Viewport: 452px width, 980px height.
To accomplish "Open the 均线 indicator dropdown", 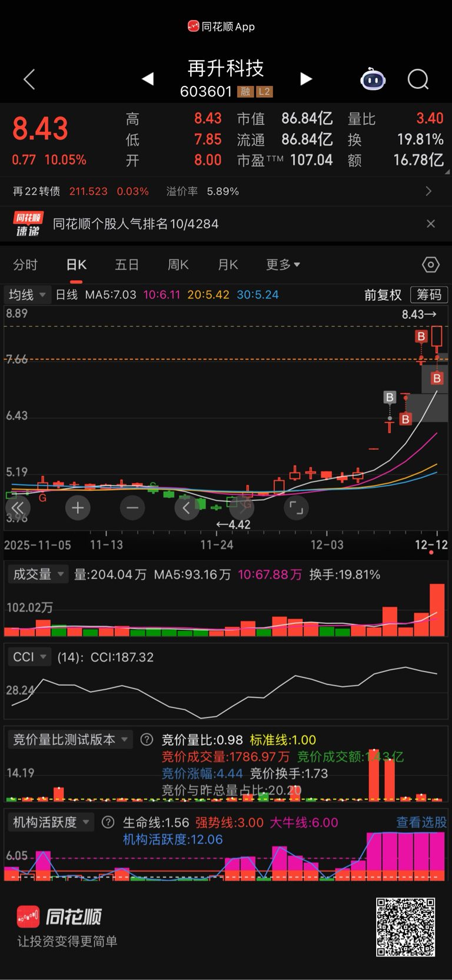I will point(27,295).
